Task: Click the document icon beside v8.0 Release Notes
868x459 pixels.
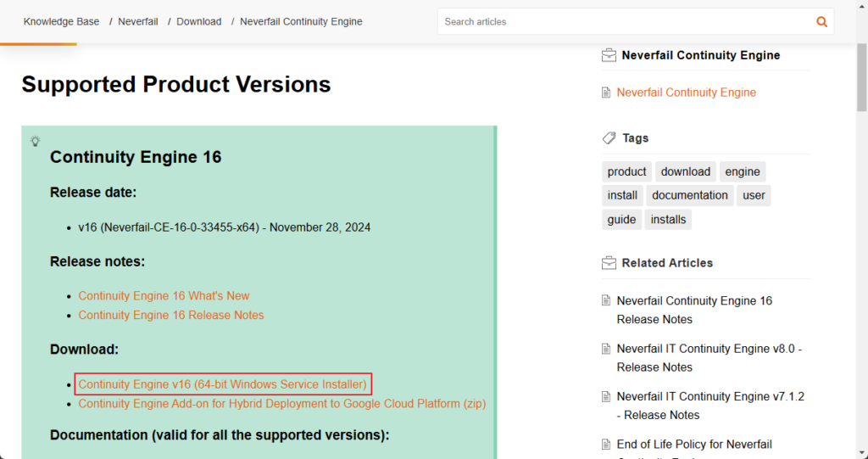Action: click(x=606, y=349)
